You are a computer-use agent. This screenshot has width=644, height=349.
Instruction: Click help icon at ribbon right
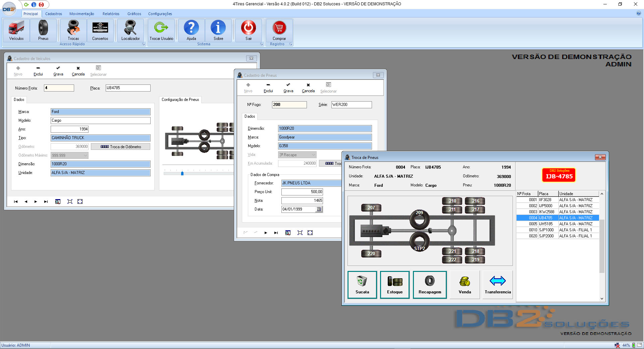[638, 13]
